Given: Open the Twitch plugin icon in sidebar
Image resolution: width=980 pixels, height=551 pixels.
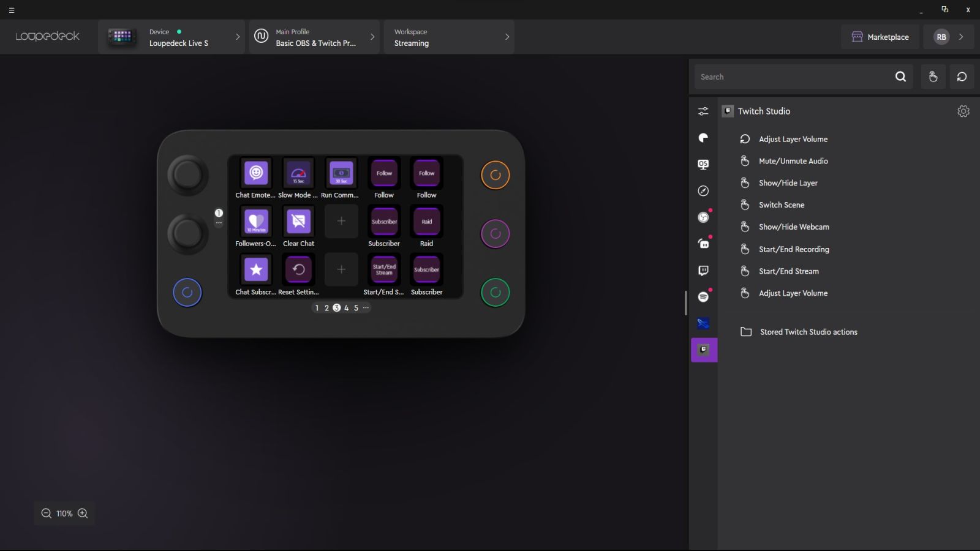Looking at the screenshot, I should pos(703,271).
